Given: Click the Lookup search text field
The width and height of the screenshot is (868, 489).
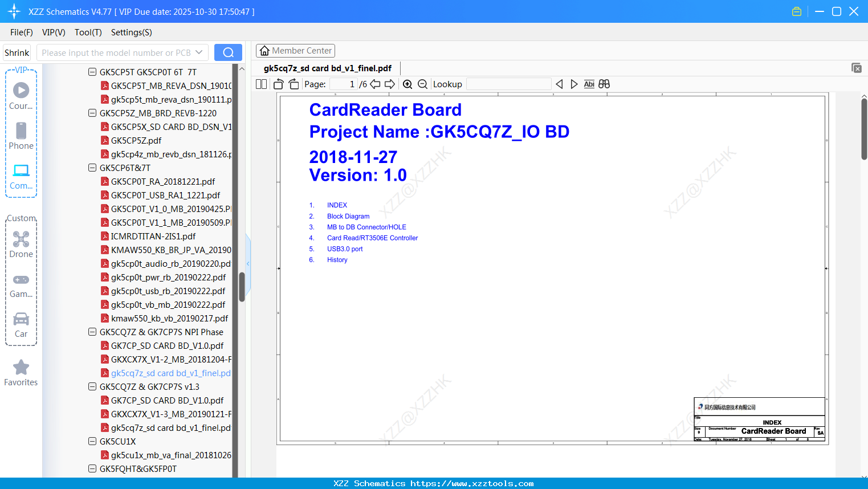Looking at the screenshot, I should [x=508, y=84].
